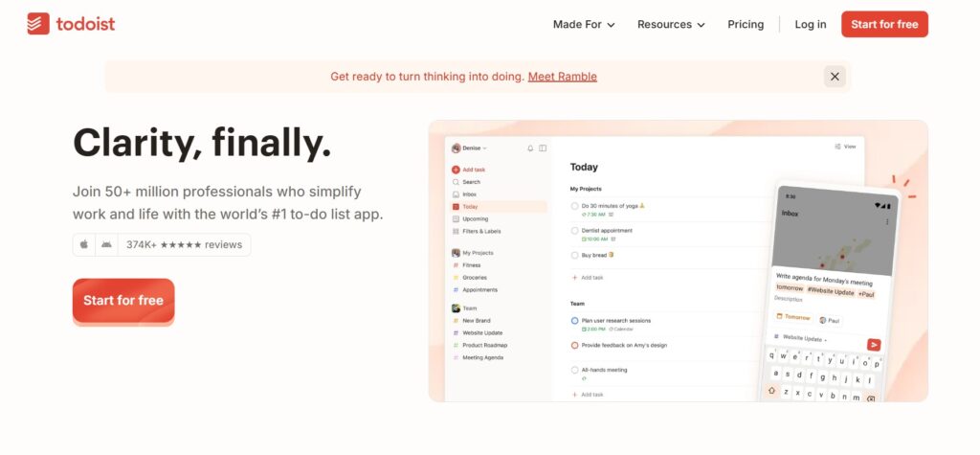Open the Resources dropdown menu
This screenshot has width=980, height=455.
(x=671, y=25)
